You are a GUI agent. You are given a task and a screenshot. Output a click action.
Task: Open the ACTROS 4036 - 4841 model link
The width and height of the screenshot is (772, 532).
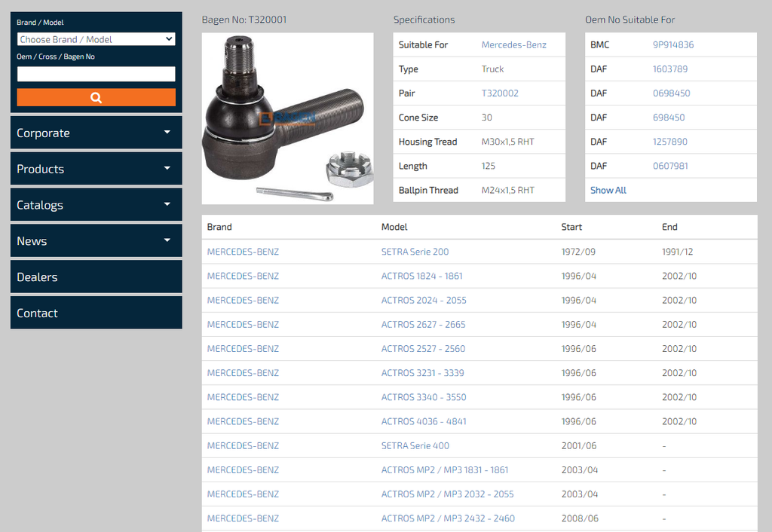coord(424,421)
